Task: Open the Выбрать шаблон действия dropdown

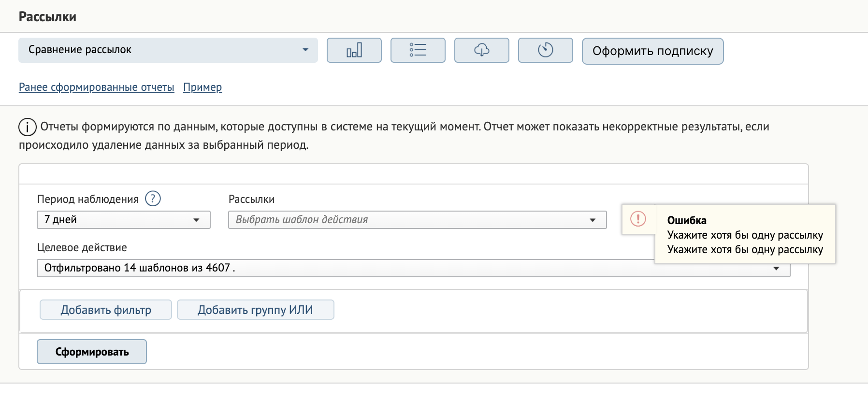Action: point(418,220)
